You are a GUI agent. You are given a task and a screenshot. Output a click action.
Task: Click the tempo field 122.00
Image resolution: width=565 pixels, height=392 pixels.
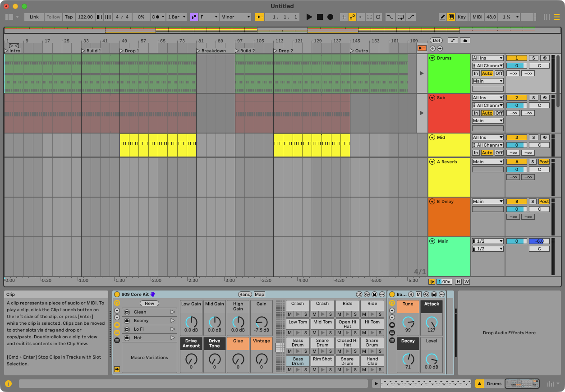(85, 17)
